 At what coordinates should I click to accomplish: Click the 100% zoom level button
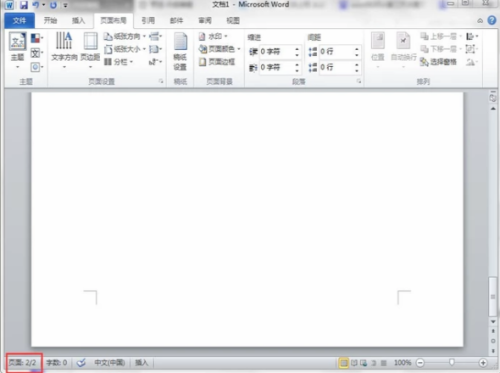[402, 363]
